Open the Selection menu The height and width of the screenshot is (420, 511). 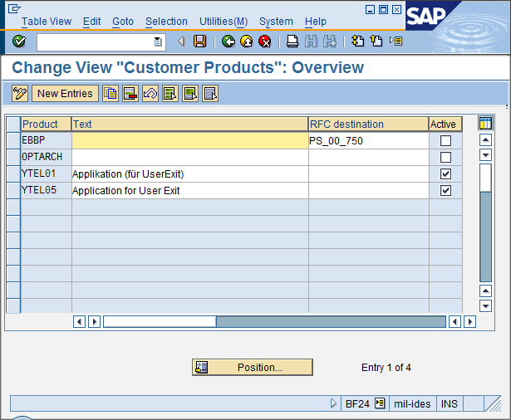click(166, 22)
